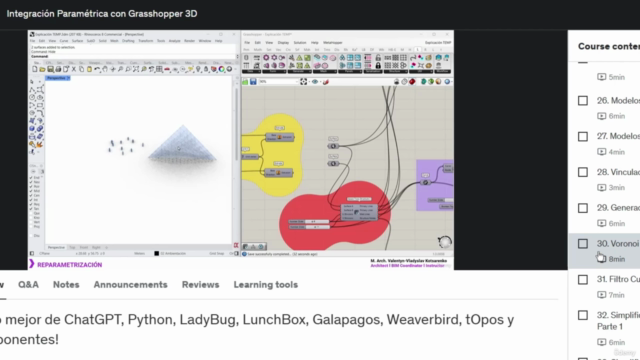Viewport: 640px width, 360px height.
Task: Mark lecture 27 Modelos as complete
Action: [583, 136]
